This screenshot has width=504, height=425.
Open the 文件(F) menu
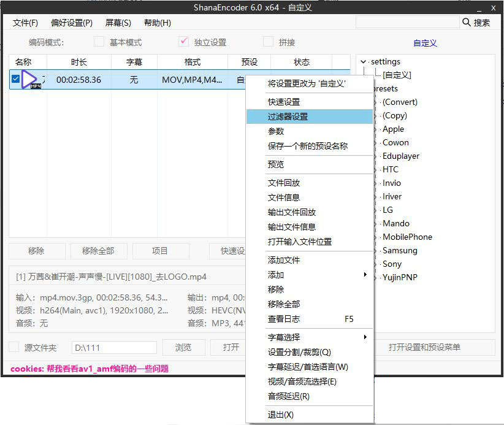point(25,23)
